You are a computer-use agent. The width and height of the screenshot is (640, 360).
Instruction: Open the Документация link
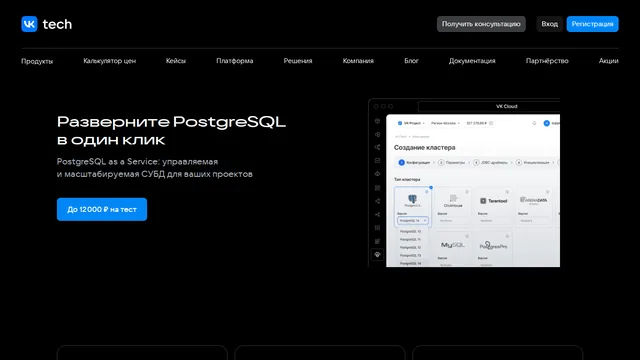472,61
